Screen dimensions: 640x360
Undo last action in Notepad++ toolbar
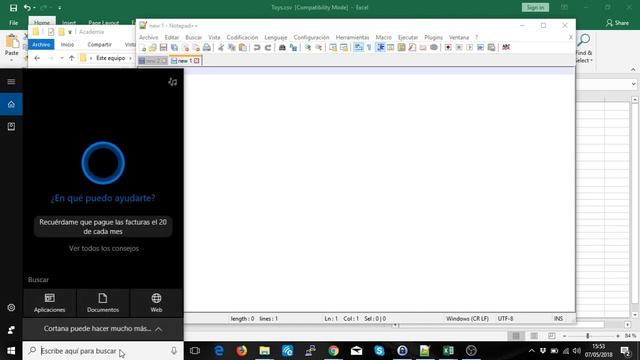coord(257,47)
